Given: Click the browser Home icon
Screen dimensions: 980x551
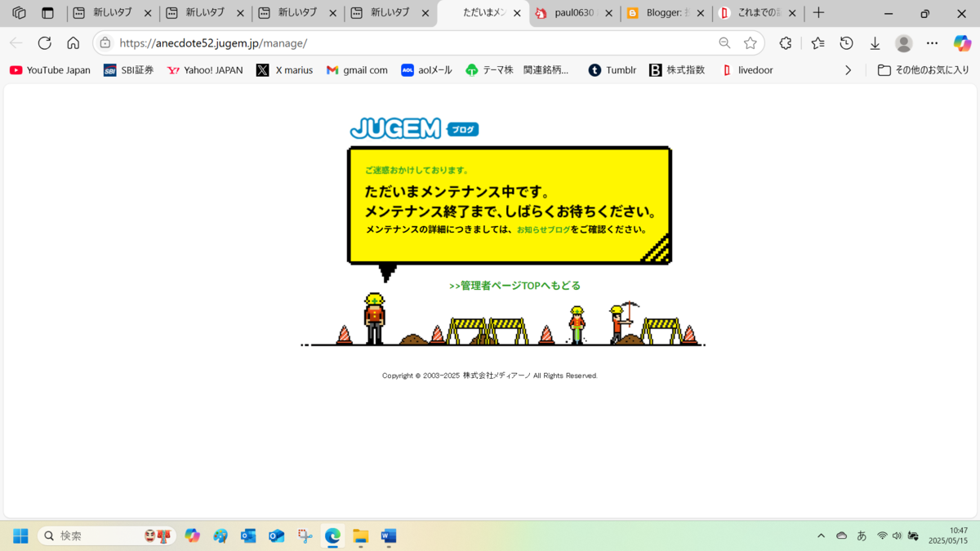Looking at the screenshot, I should [73, 43].
